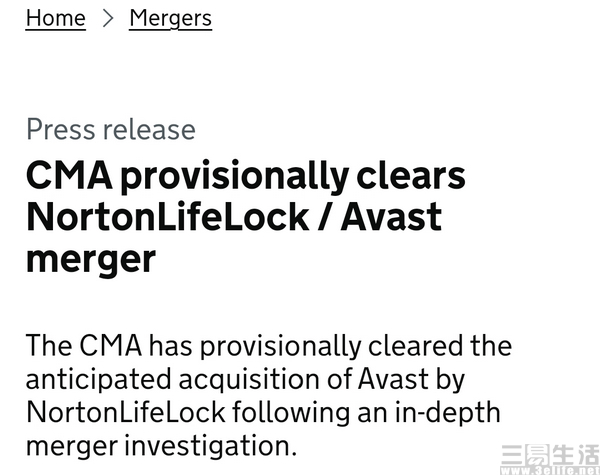Click the breadcrumb chevron separator arrow
This screenshot has width=600, height=475.
click(x=108, y=18)
